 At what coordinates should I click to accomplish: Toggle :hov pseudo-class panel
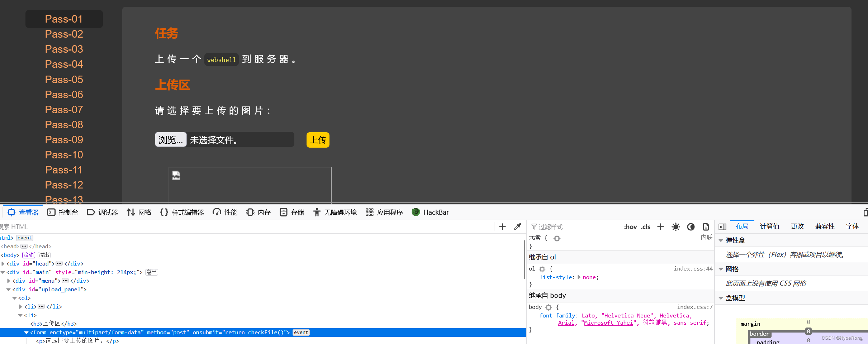coord(630,226)
